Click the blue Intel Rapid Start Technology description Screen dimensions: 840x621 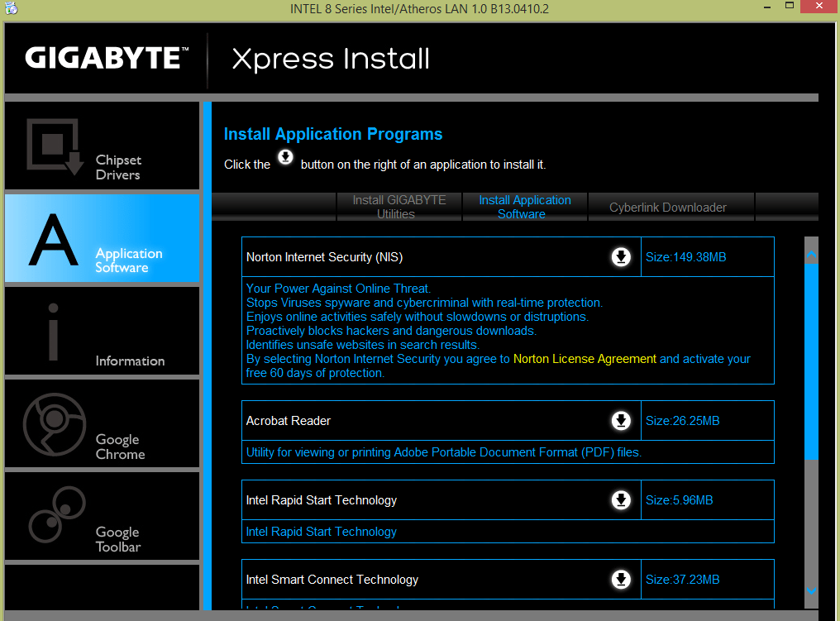(x=322, y=532)
